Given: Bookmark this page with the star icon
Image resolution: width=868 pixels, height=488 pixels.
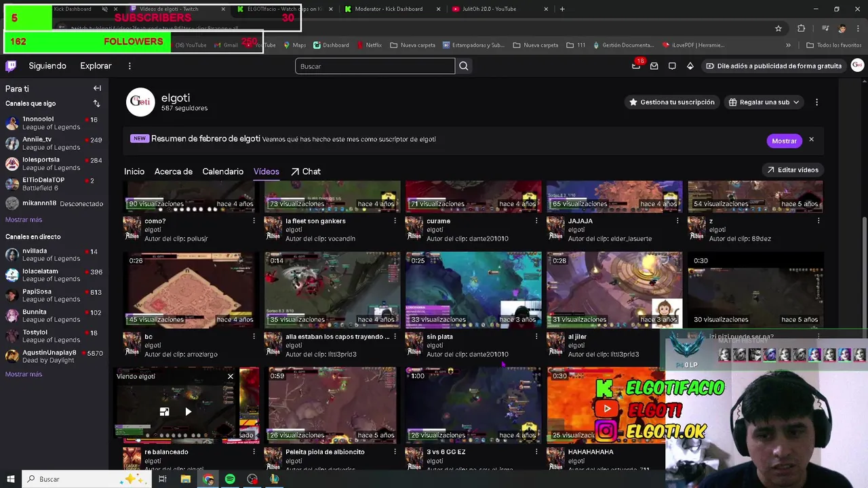Looking at the screenshot, I should [778, 28].
